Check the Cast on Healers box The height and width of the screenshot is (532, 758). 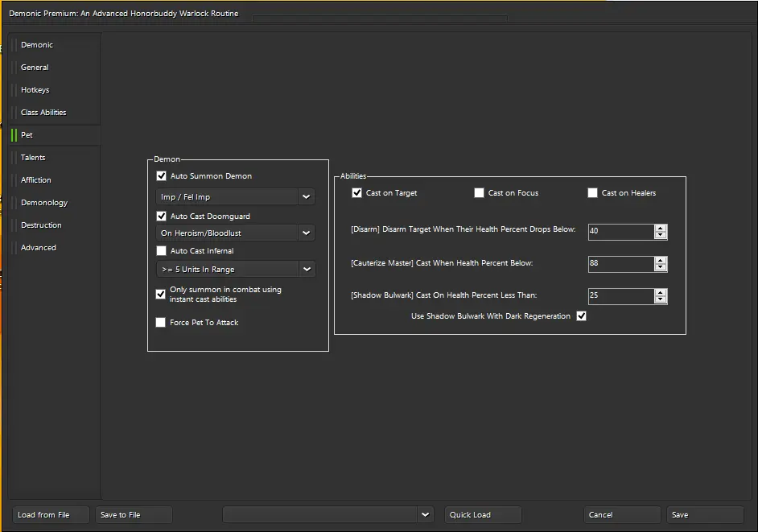pyautogui.click(x=593, y=193)
